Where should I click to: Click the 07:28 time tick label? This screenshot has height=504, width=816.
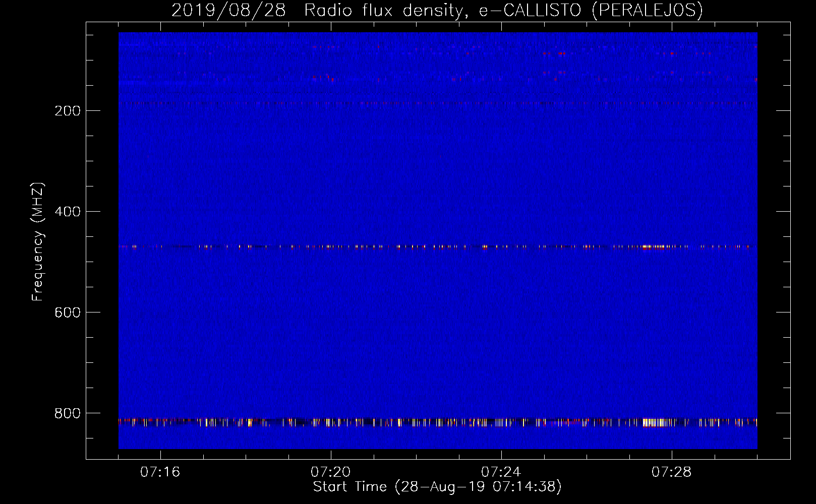[x=672, y=472]
